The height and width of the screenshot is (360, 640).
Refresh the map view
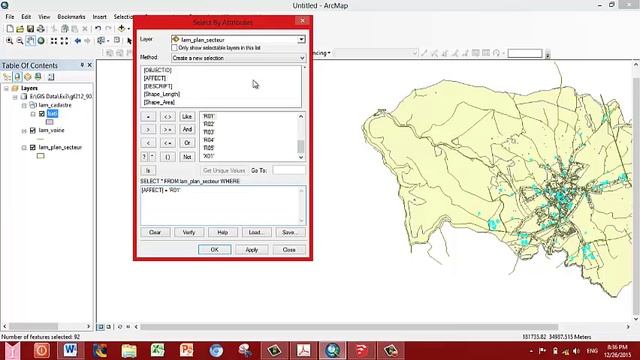(x=120, y=327)
